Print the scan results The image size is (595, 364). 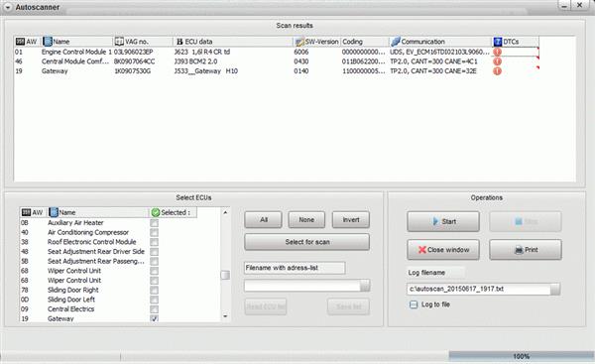click(x=526, y=250)
